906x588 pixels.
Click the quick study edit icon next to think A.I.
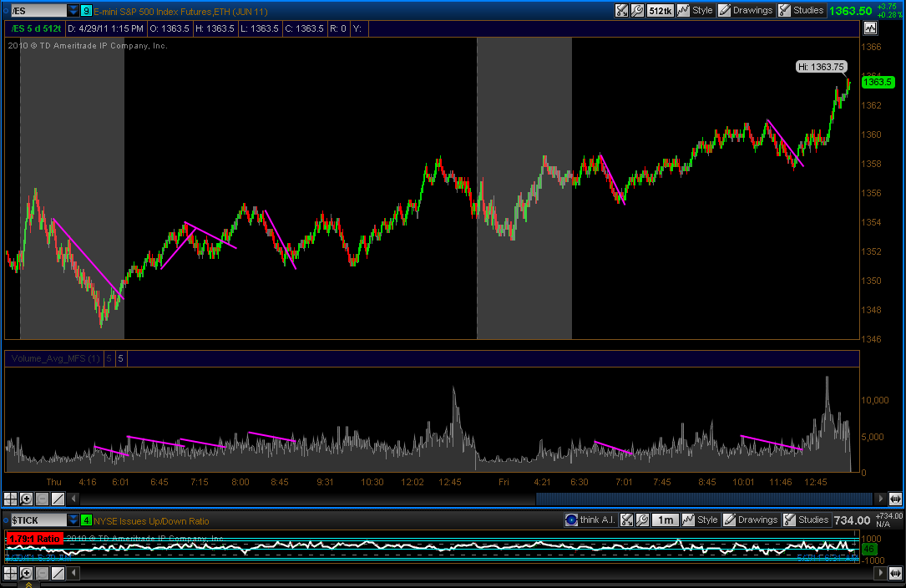(627, 520)
